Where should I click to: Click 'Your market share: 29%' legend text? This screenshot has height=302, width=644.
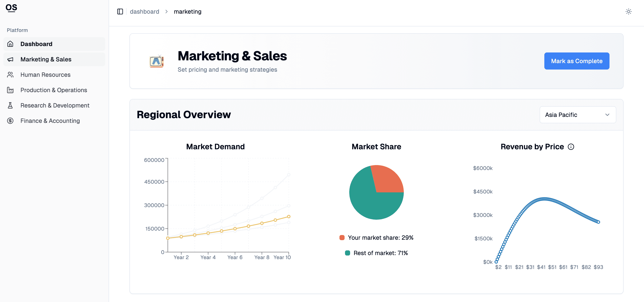381,237
